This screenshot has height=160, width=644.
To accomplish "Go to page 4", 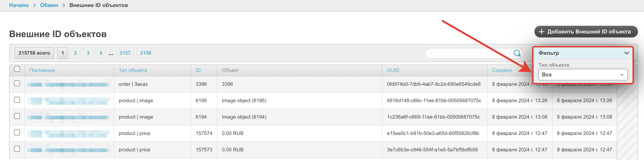I will click(x=101, y=53).
